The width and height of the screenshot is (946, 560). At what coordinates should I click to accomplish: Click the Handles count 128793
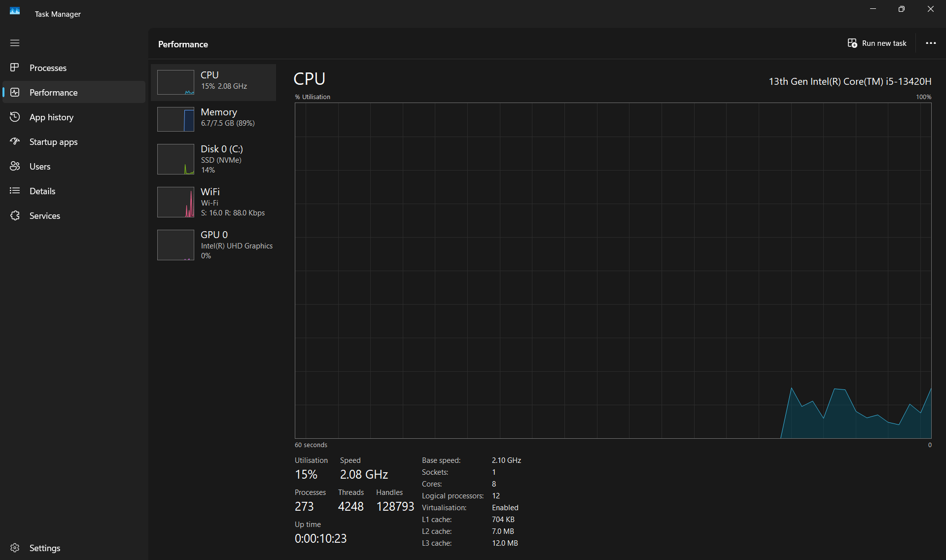tap(395, 506)
